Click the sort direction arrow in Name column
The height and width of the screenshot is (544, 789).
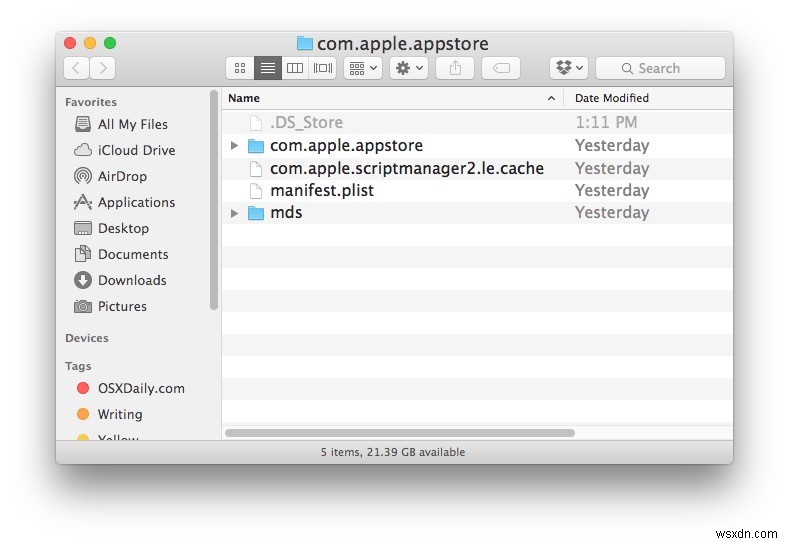[551, 98]
